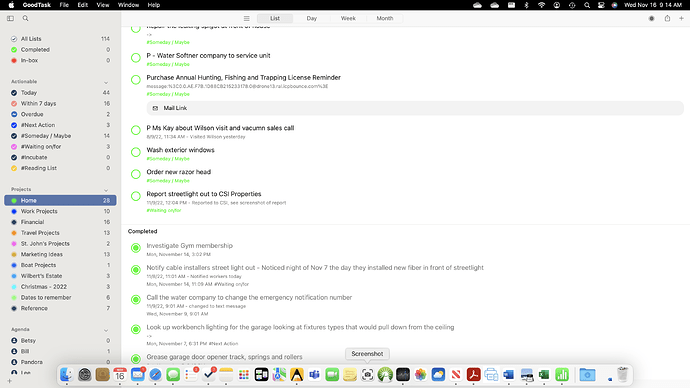Open Numbers in the dock
The image size is (690, 388).
click(562, 375)
